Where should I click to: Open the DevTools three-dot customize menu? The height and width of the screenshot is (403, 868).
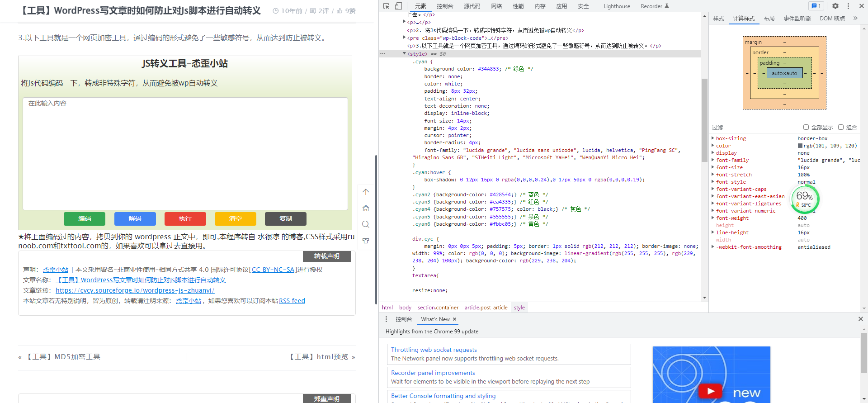[x=848, y=6]
